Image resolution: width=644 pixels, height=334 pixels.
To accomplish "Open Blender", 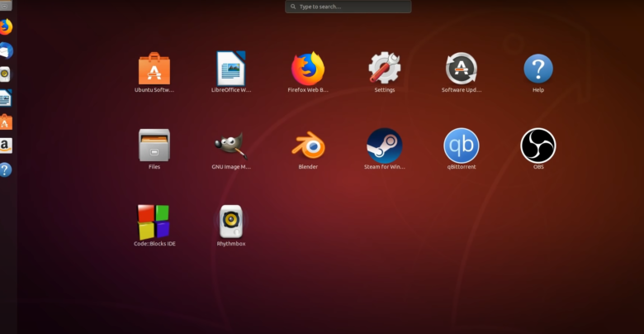I will [308, 146].
